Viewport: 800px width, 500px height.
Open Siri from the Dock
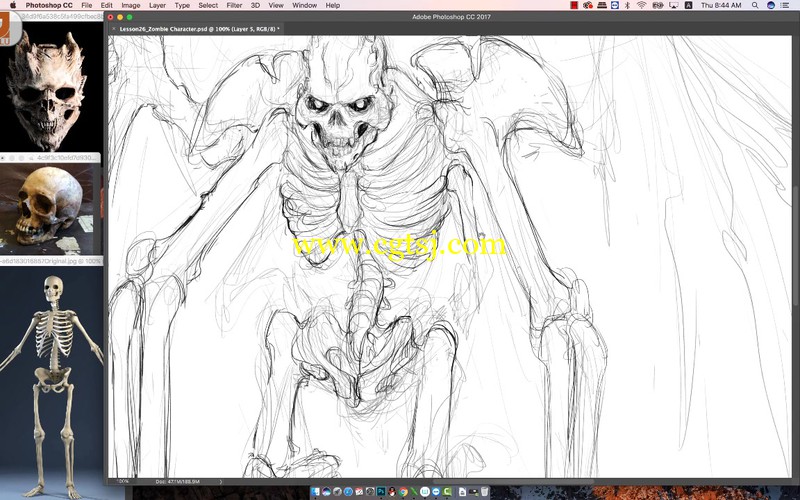327,492
